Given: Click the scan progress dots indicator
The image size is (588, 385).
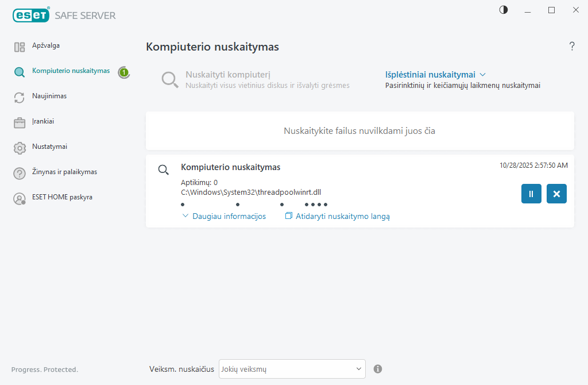Looking at the screenshot, I should (x=254, y=205).
